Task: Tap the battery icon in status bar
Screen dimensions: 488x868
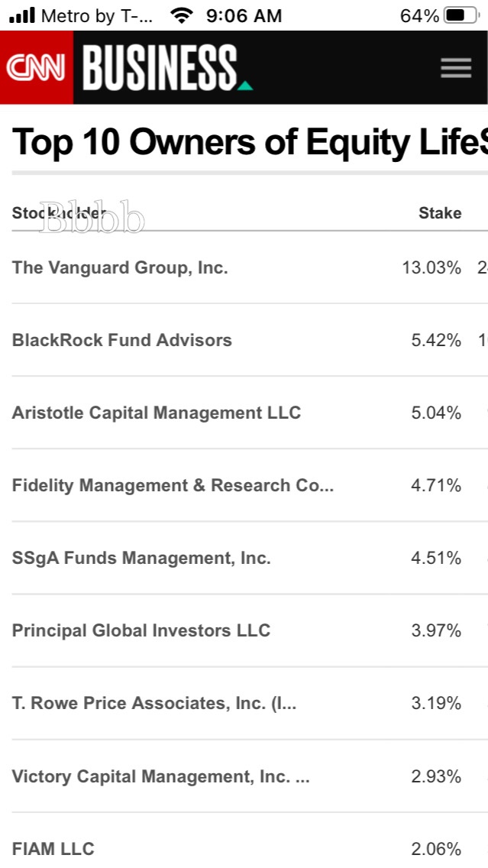Action: (x=461, y=15)
